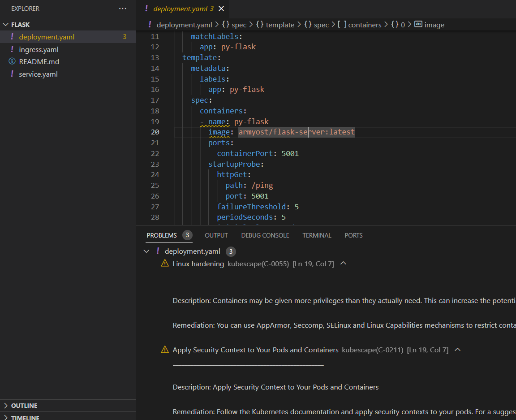Switch to the TERMINAL panel tab
Viewport: 516px width, 420px height.
pyautogui.click(x=317, y=235)
